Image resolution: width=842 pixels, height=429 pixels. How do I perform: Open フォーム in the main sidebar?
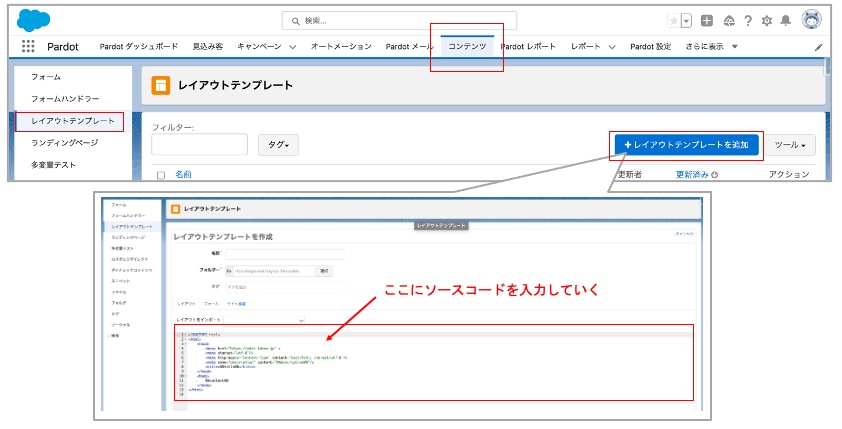click(46, 77)
